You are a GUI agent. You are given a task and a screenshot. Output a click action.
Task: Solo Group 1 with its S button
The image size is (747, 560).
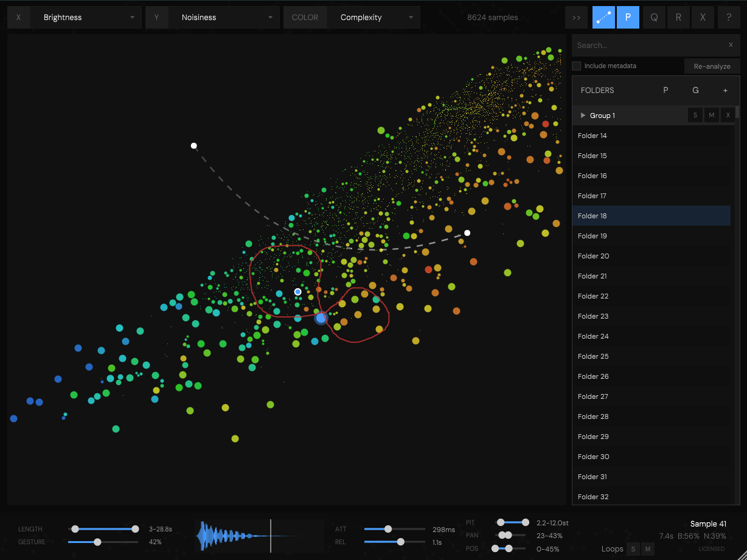[x=695, y=116]
